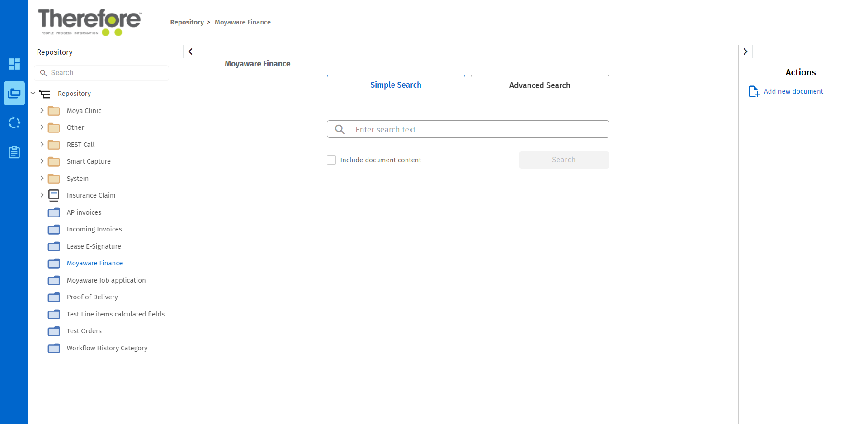
Task: Select Proof of Delivery category
Action: coord(92,297)
